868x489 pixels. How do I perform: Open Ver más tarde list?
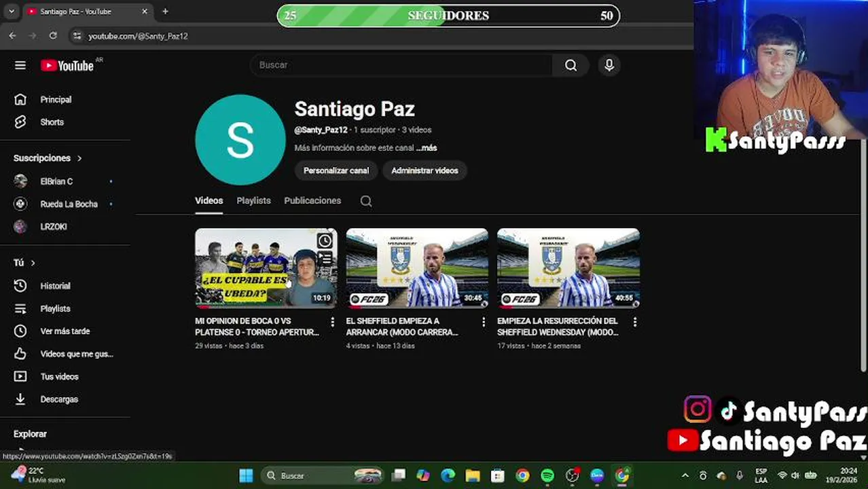(x=65, y=331)
